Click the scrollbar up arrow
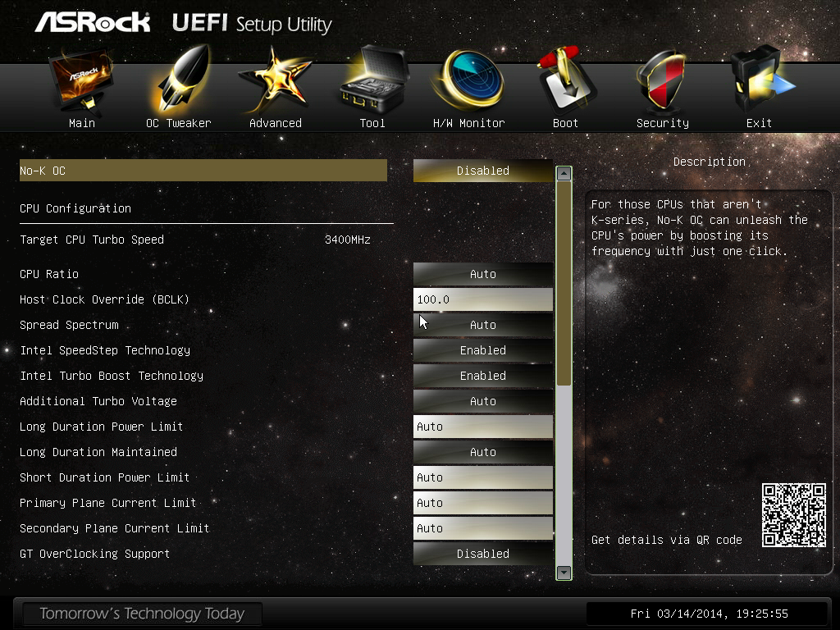840x630 pixels. [x=564, y=174]
